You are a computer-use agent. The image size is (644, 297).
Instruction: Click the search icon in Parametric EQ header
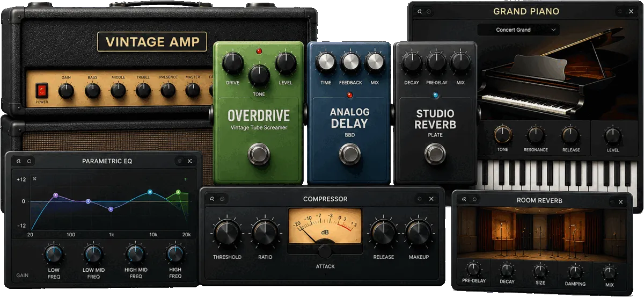pos(18,161)
